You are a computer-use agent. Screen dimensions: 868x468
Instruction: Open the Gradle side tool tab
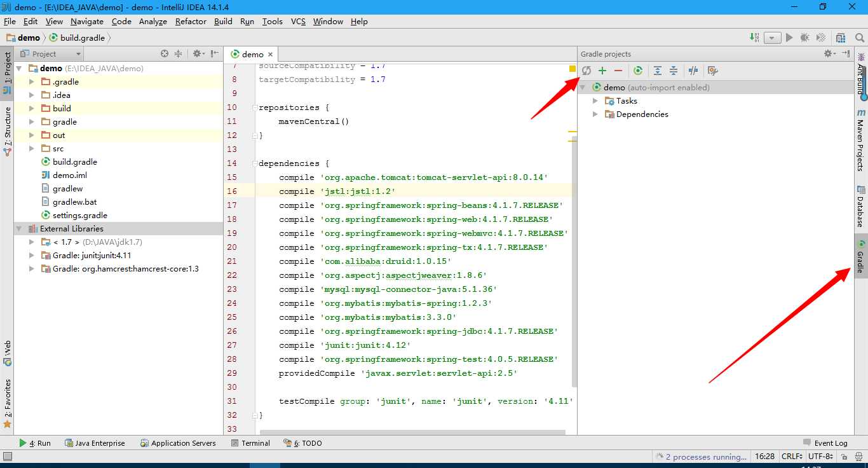coord(861,256)
